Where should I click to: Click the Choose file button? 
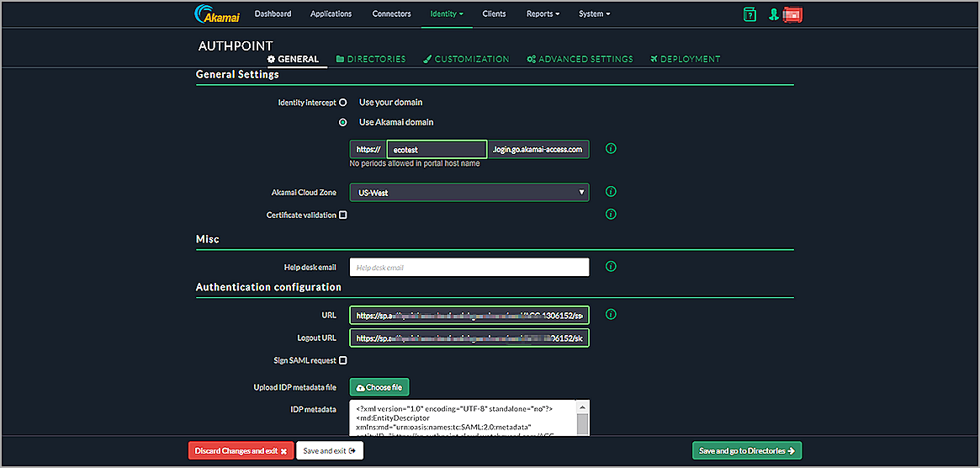tap(379, 387)
